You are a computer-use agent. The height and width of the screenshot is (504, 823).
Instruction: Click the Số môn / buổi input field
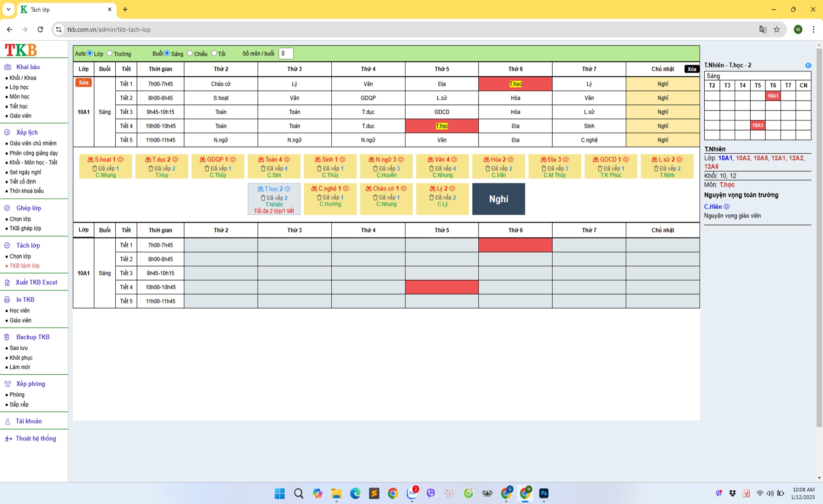286,54
